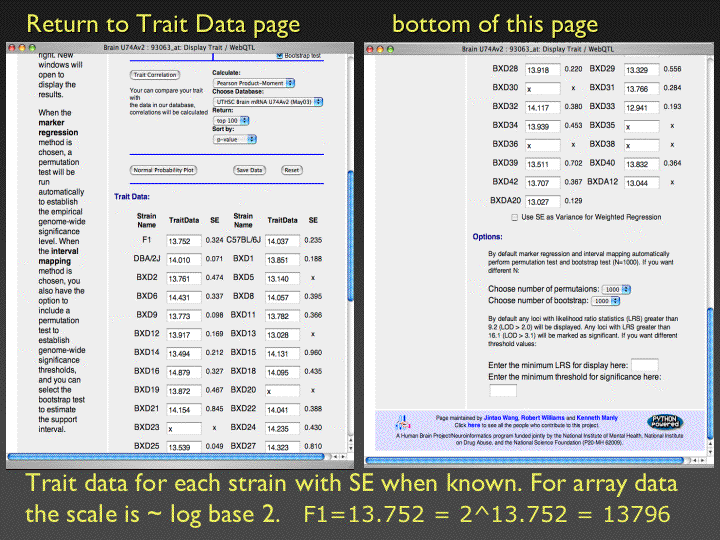
Task: Open the 'top 100' Return dropdown
Action: pyautogui.click(x=233, y=120)
